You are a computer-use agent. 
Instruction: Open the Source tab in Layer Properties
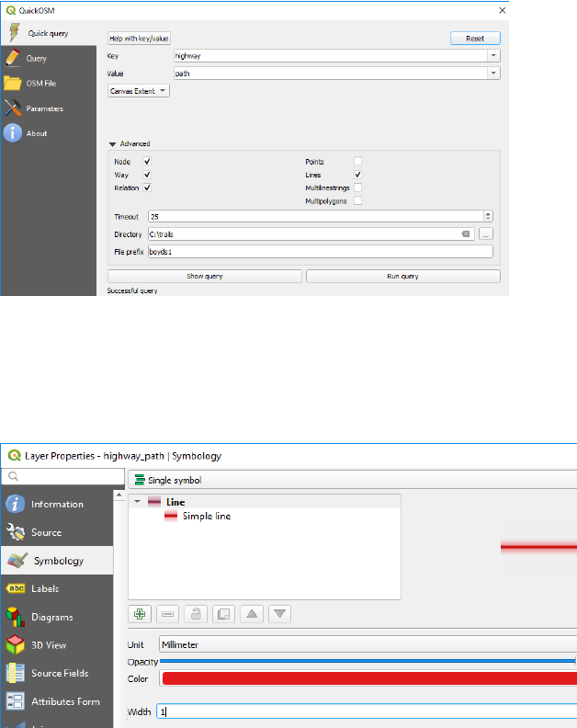point(57,532)
